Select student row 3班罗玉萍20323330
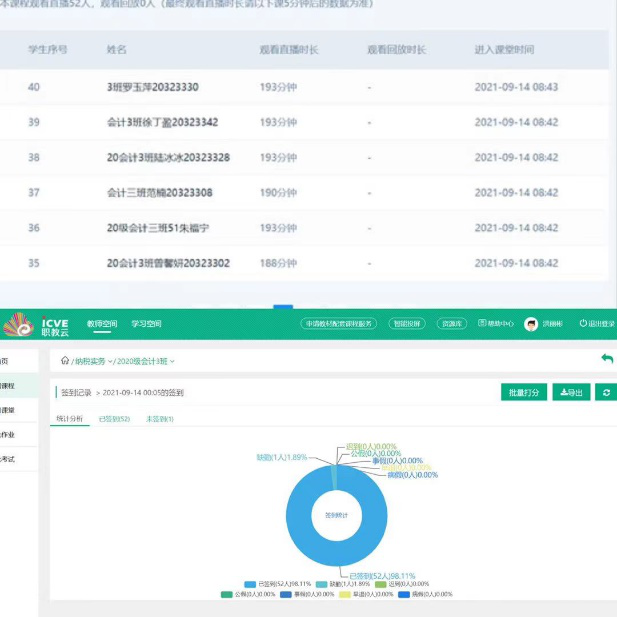 [x=152, y=87]
